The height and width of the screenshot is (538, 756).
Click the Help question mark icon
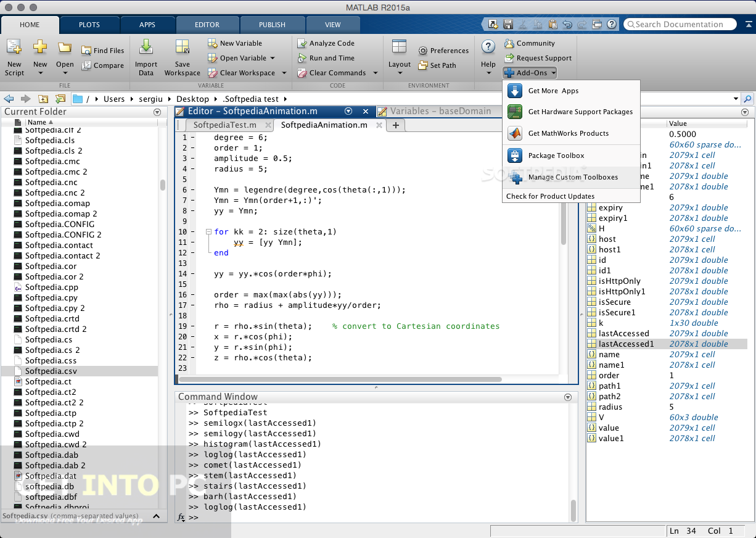coord(488,48)
